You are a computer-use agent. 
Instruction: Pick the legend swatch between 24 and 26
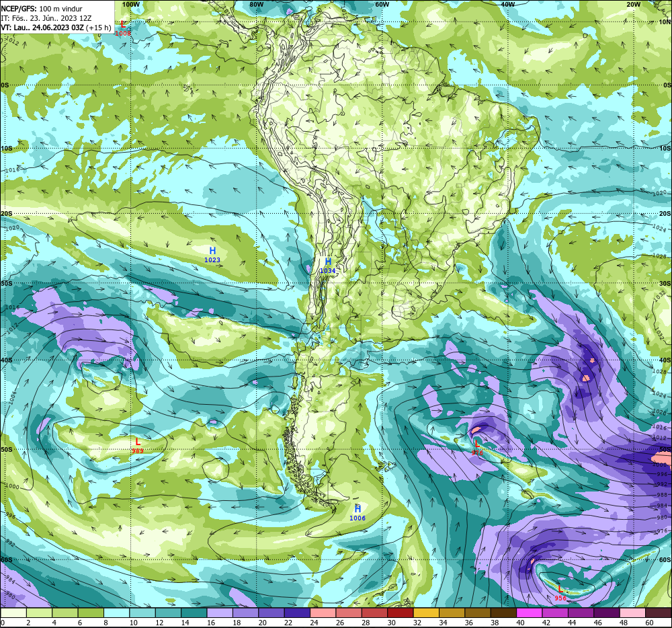coord(323,613)
